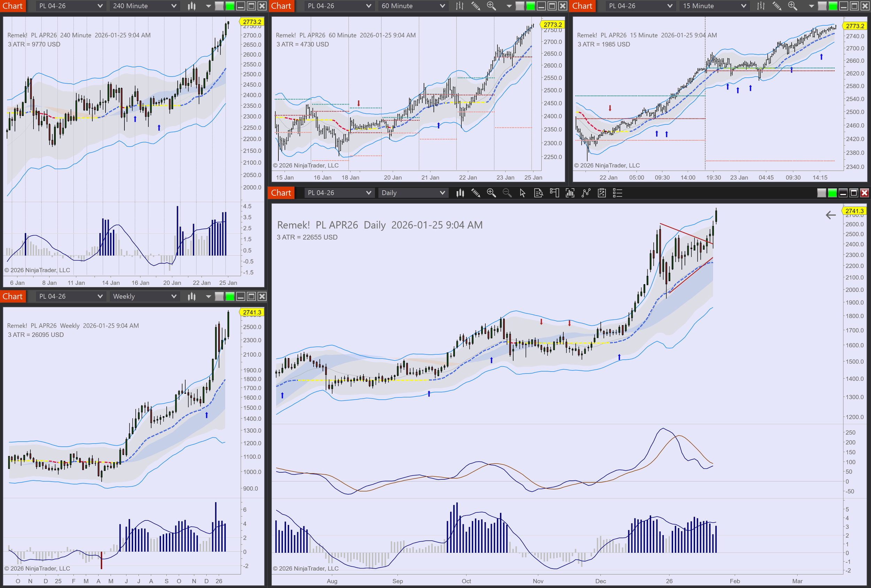Click zoom out magnifier on Daily chart
Image resolution: width=871 pixels, height=588 pixels.
(x=507, y=193)
